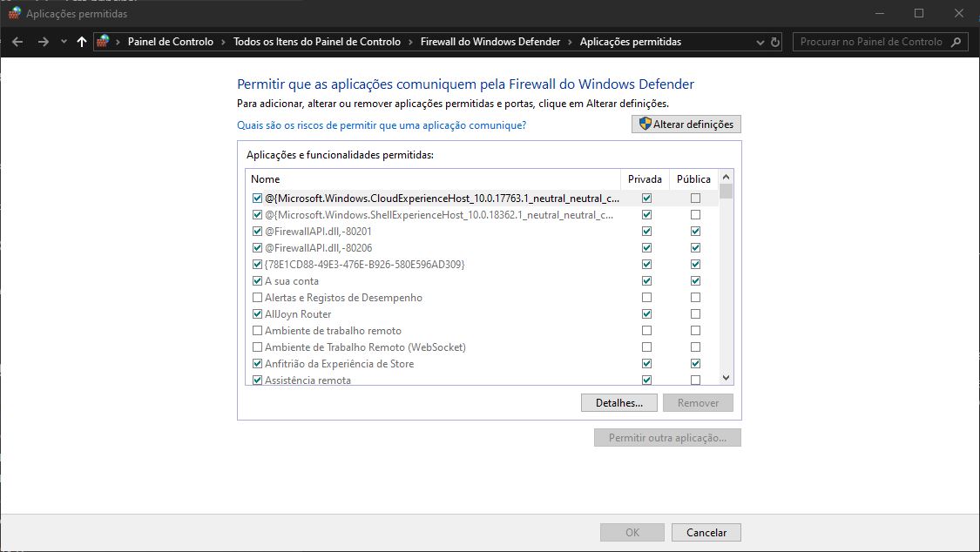The height and width of the screenshot is (552, 980).
Task: Check Privada for Ambiente de trabalho remoto
Action: pyautogui.click(x=646, y=331)
